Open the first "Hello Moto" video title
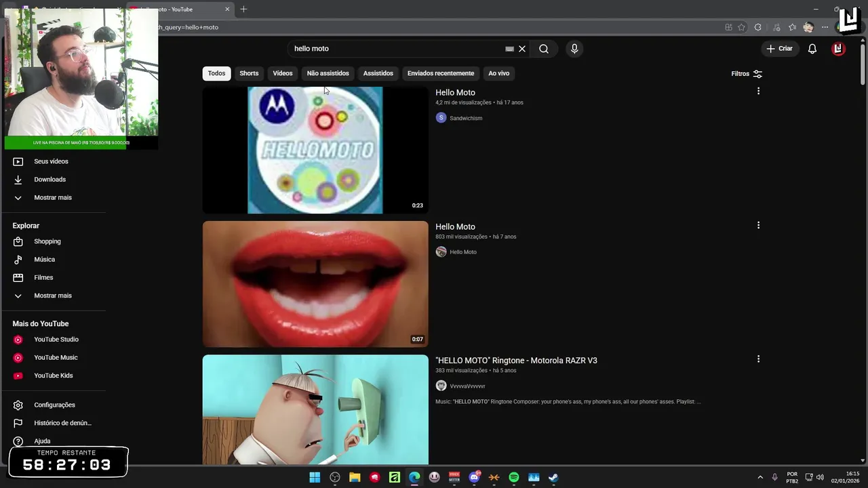Image resolution: width=868 pixels, height=488 pixels. (455, 93)
